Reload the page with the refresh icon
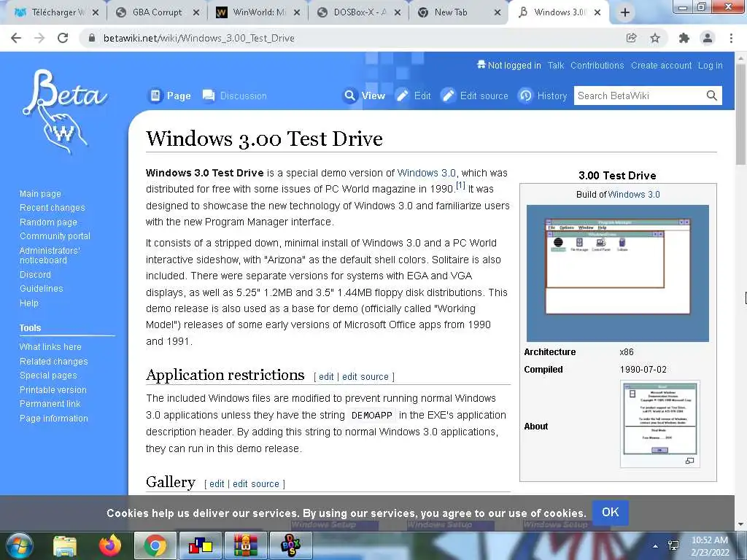The image size is (747, 560). 63,38
